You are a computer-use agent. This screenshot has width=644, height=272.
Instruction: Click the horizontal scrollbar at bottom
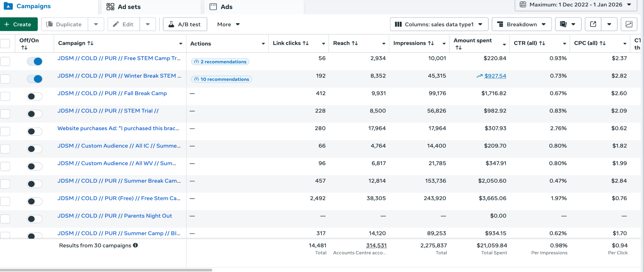106,270
